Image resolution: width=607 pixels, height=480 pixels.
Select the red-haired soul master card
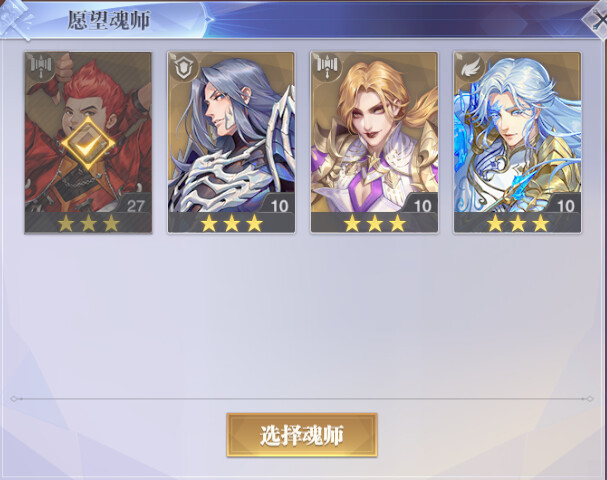click(x=88, y=143)
